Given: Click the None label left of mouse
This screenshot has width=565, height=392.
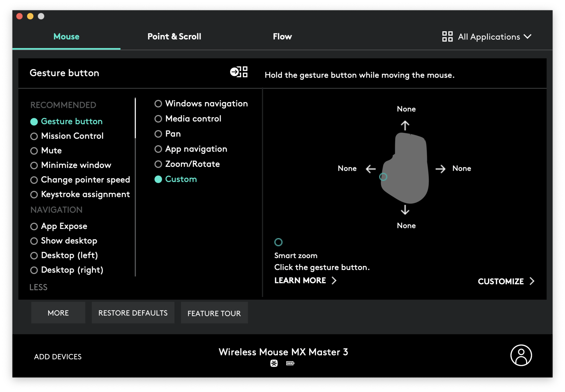Looking at the screenshot, I should (x=347, y=169).
